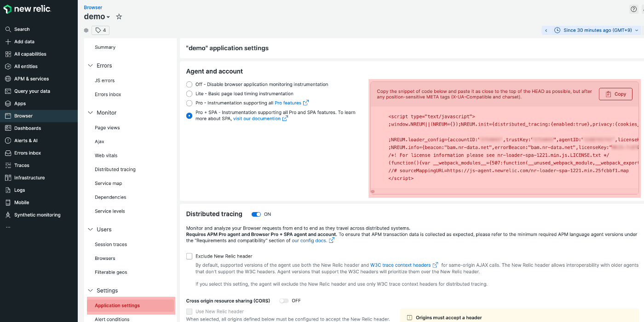Viewport: 644px width, 322px height.
Task: Open All capabilities grid icon
Action: [8, 54]
